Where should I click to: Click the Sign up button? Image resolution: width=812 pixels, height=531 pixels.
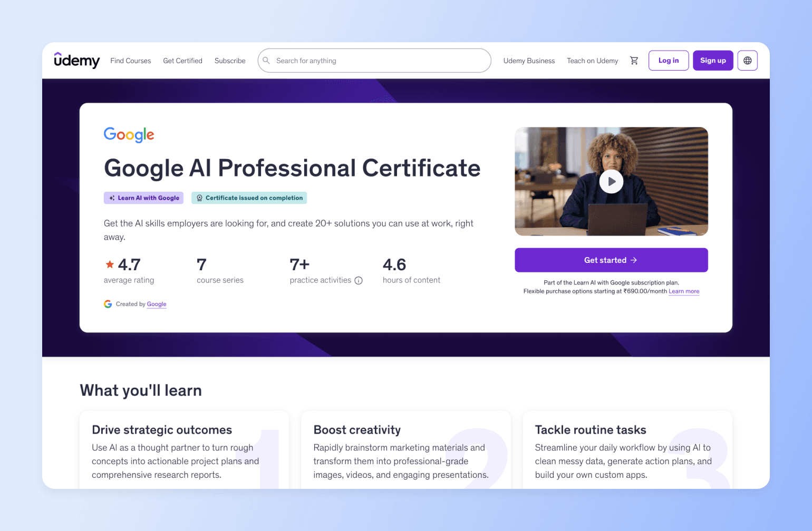pyautogui.click(x=713, y=61)
